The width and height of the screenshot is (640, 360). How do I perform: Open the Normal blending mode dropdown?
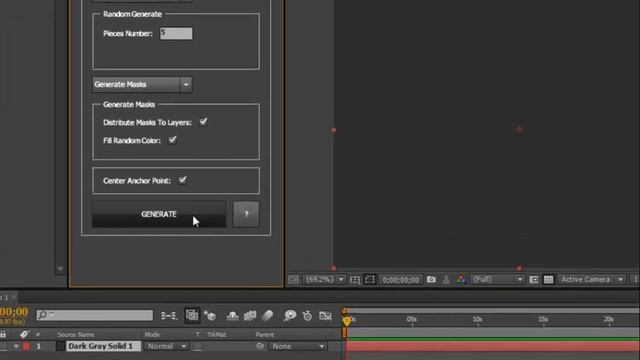(166, 346)
